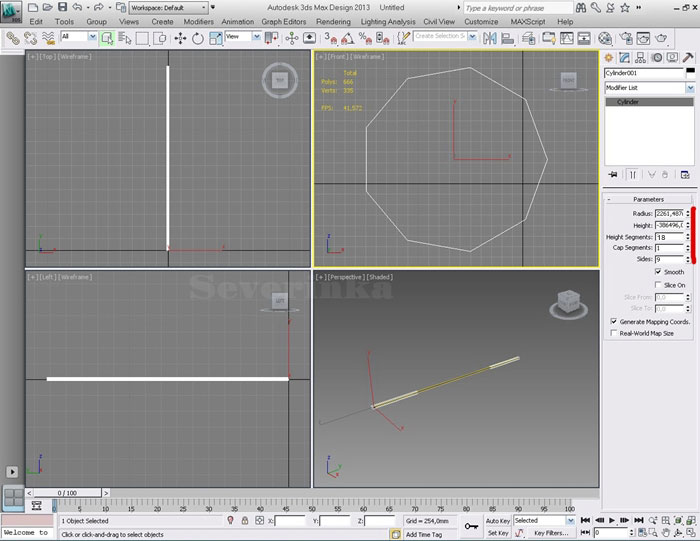Open the Utilities hammer panel
The image size is (700, 541).
pos(687,58)
